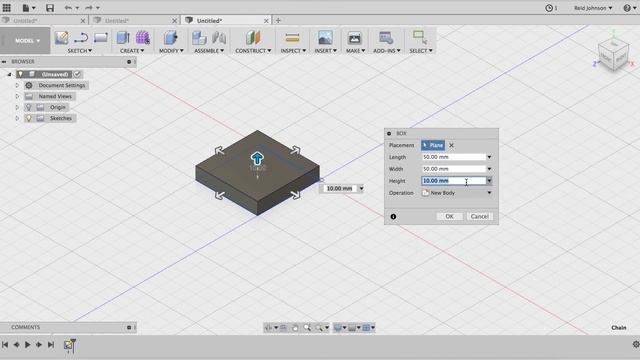Toggle visibility bulb of Origin folder
640x360 pixels.
point(29,107)
